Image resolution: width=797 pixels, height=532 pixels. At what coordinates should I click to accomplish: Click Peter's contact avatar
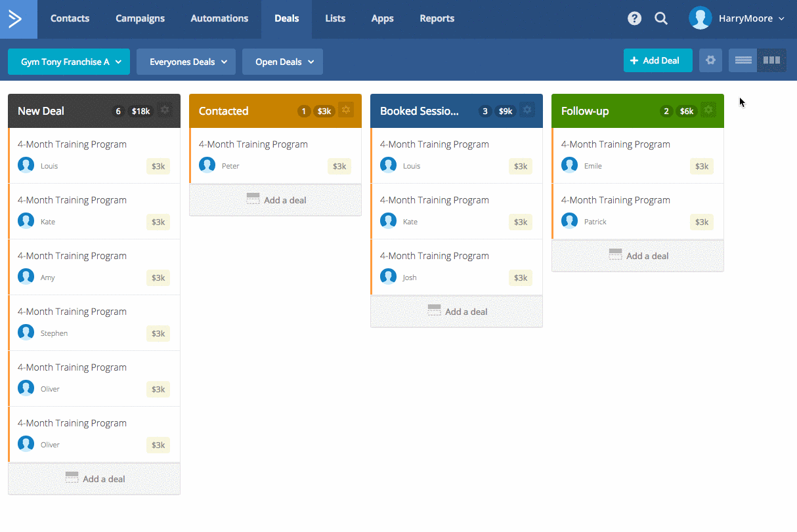[207, 165]
